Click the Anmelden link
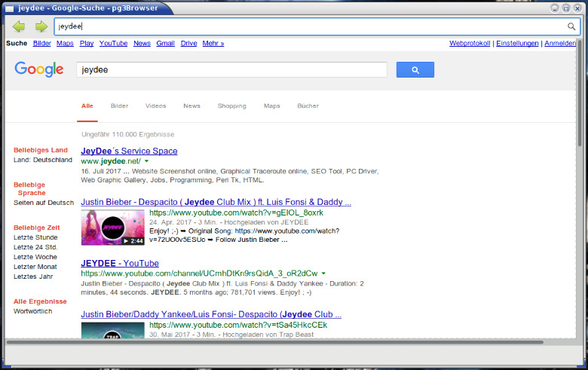 click(x=560, y=43)
